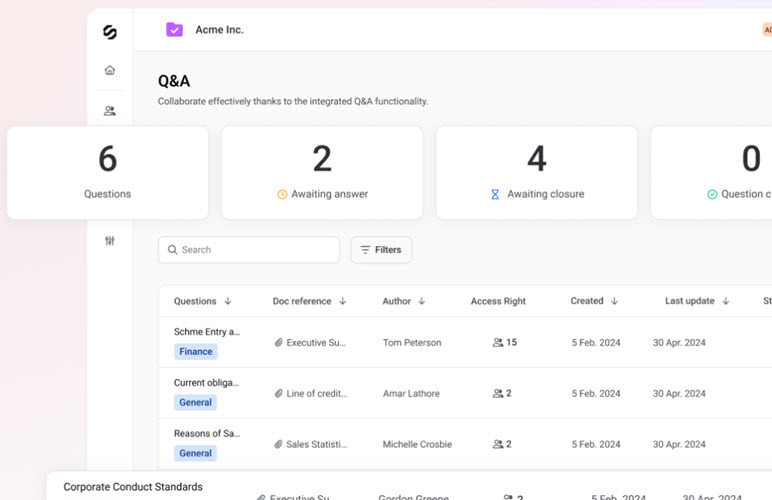The width and height of the screenshot is (772, 500).
Task: Sort by the Last update column arrow
Action: click(x=726, y=301)
